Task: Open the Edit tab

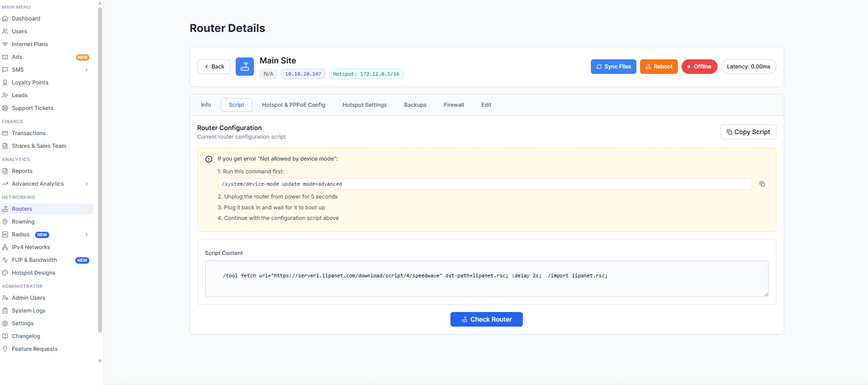Action: [x=486, y=105]
